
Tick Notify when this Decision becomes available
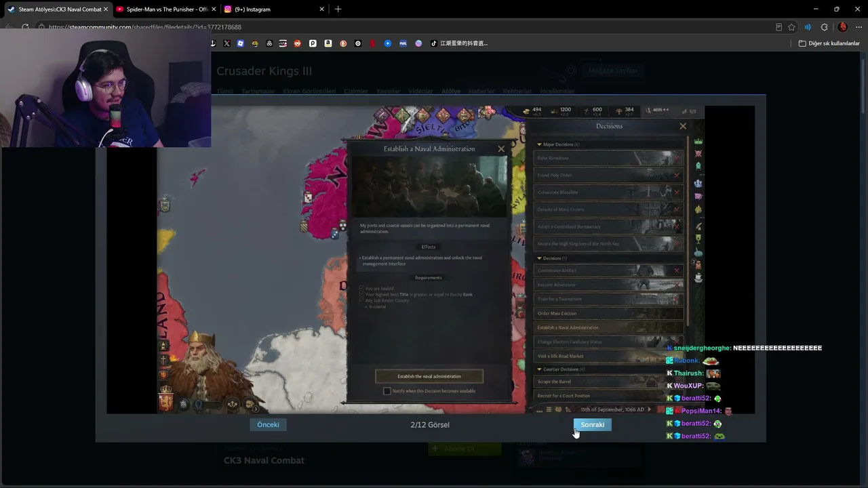click(387, 391)
